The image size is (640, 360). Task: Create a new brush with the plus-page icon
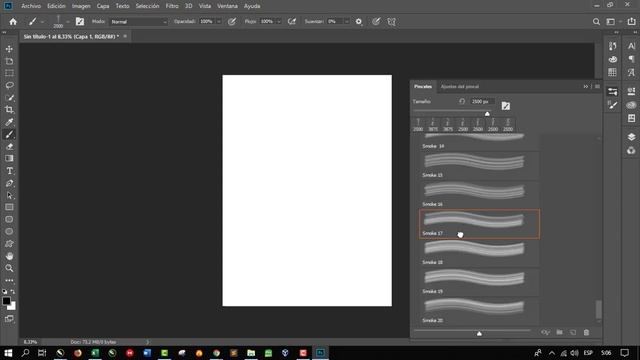(x=573, y=332)
